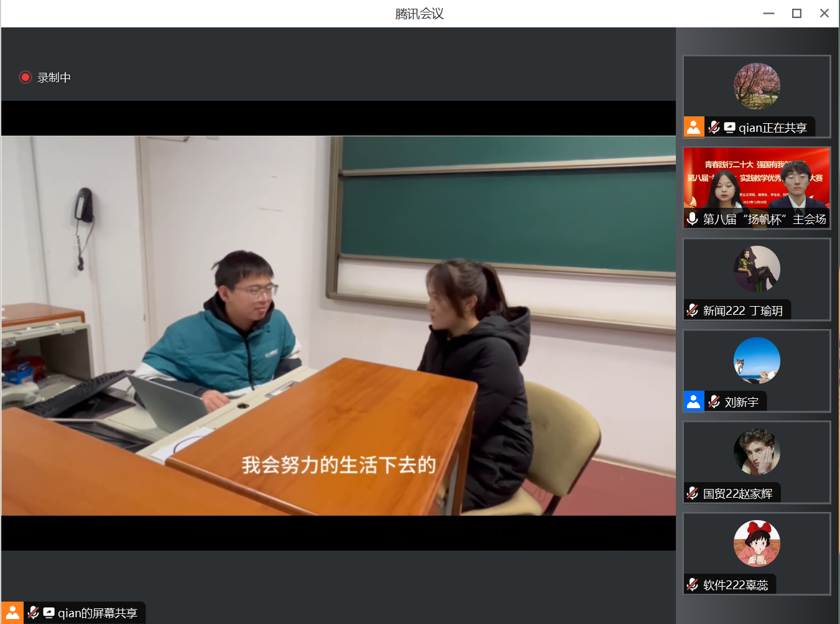Viewport: 840px width, 624px height.
Task: Click the muted mic icon beside 新闻222 丁瑜玥
Action: 693,310
